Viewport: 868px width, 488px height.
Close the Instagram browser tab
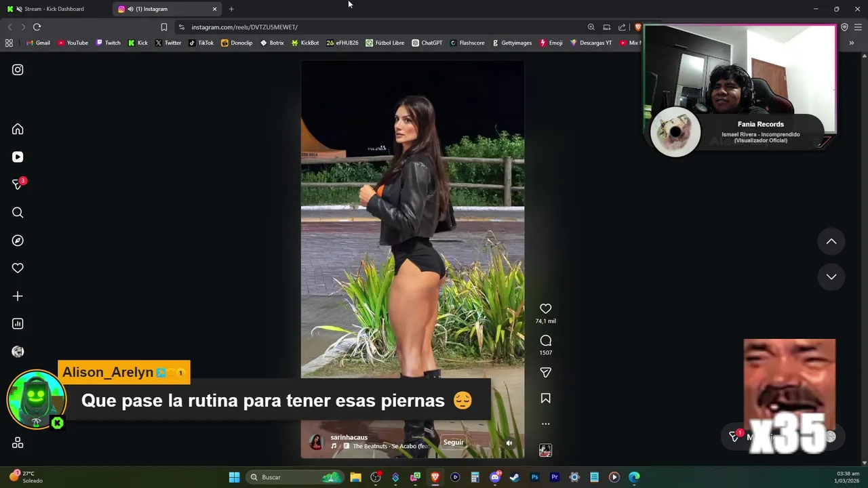point(215,9)
